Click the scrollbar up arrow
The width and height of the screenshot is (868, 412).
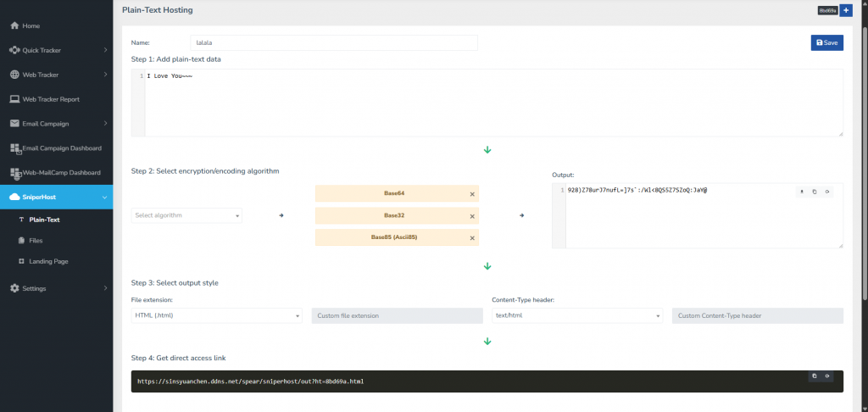tap(864, 3)
